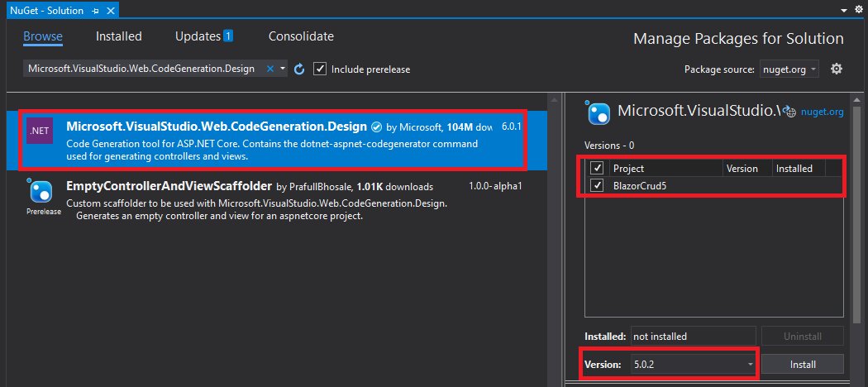Click the .NET package icon
Viewport: 868px width, 387px height.
click(40, 131)
